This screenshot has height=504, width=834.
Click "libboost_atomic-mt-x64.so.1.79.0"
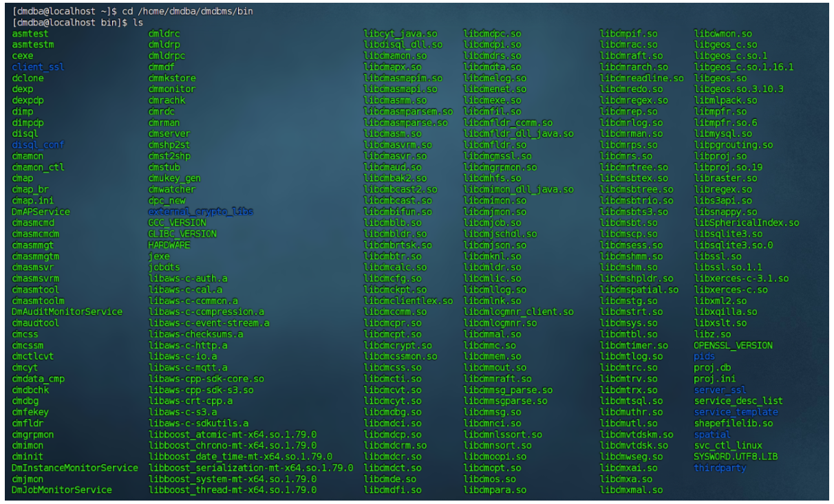[233, 435]
